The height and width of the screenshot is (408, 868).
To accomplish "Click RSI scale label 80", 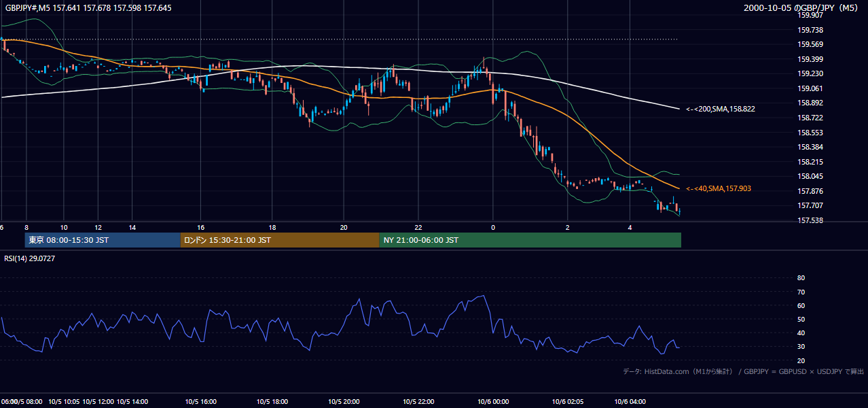I will 801,278.
